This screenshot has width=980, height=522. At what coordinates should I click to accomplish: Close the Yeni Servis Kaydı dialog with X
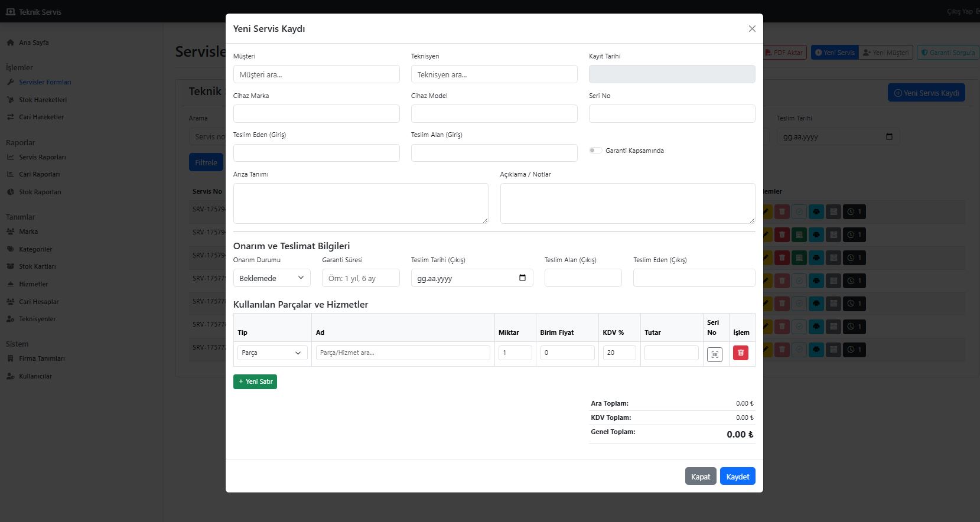tap(751, 29)
